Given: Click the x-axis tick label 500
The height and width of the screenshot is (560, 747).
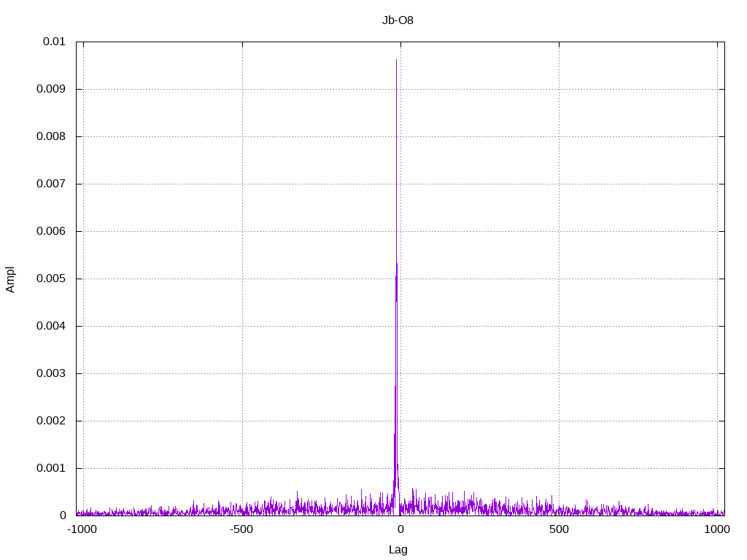Looking at the screenshot, I should point(559,529).
